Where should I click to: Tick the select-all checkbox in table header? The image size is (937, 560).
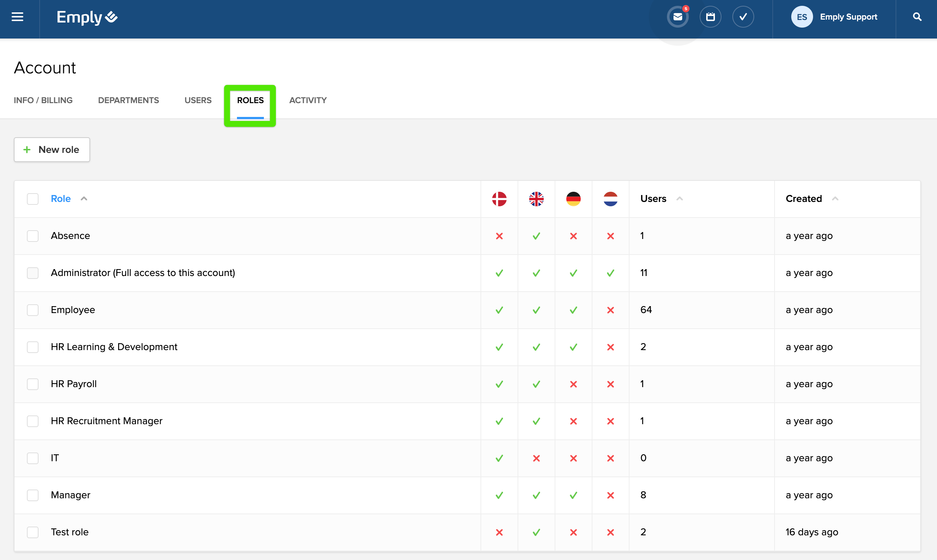33,199
